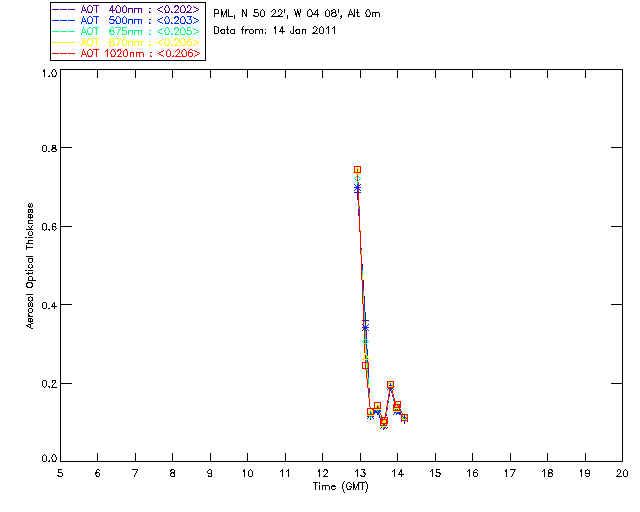Click the red square marker at the 0.2 secondary peak

pos(391,385)
